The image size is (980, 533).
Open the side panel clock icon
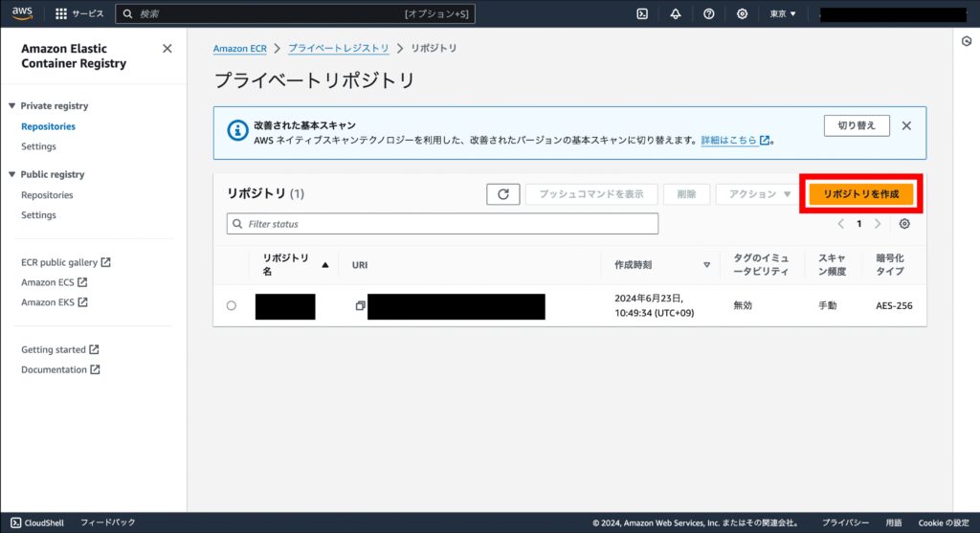(967, 41)
